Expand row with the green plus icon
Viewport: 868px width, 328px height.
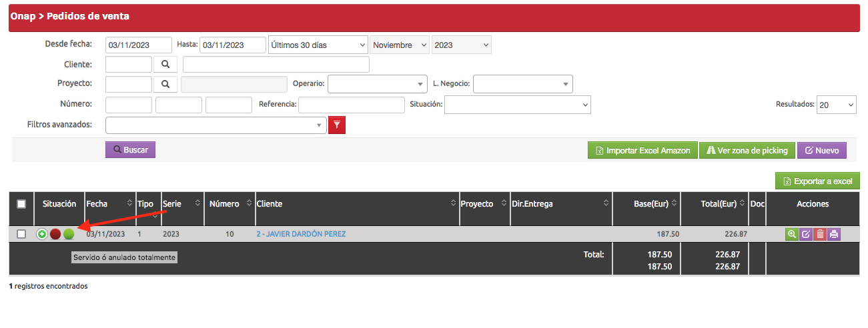42,234
